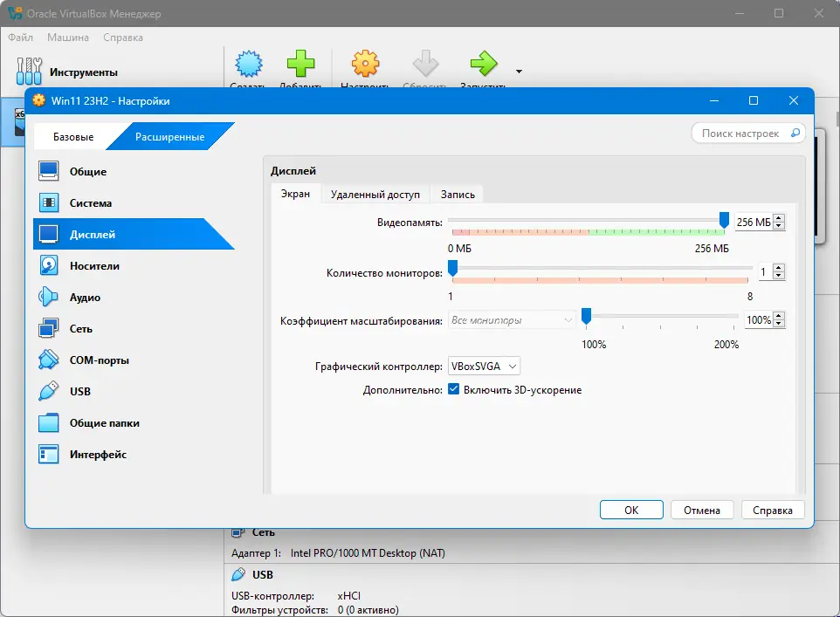
Task: Open Машина menu in manager
Action: [68, 38]
